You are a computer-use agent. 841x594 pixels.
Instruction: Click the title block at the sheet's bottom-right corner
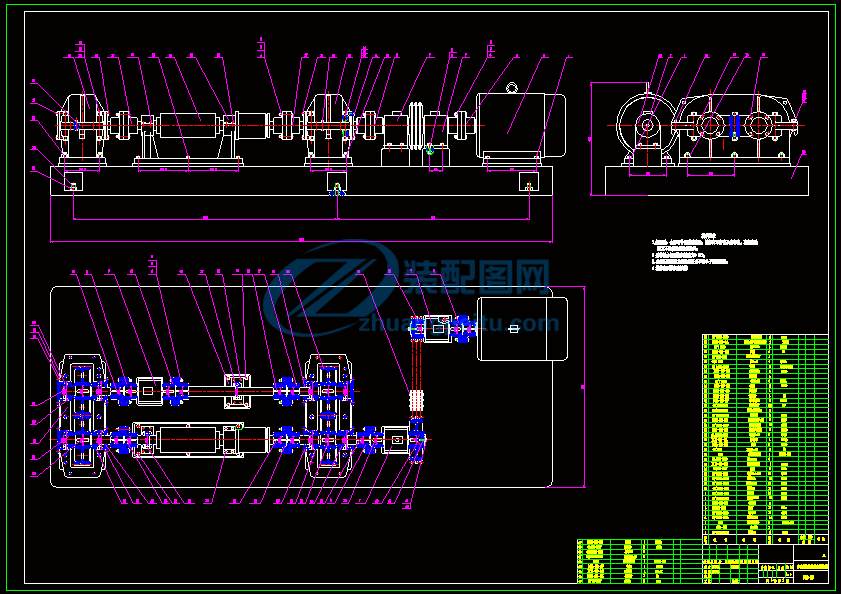click(766, 563)
